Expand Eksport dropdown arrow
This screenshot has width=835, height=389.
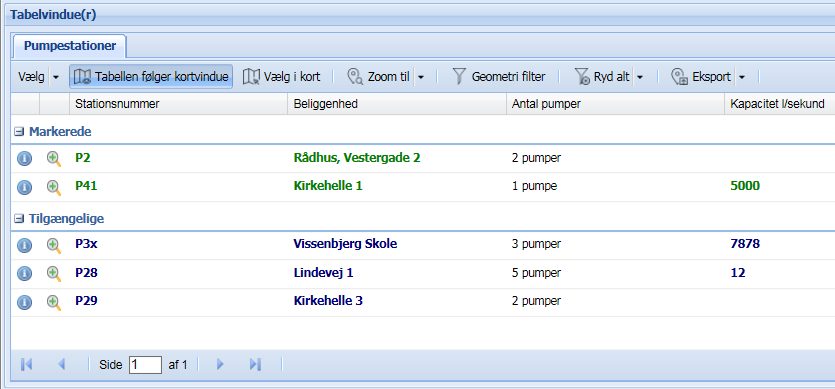[741, 77]
